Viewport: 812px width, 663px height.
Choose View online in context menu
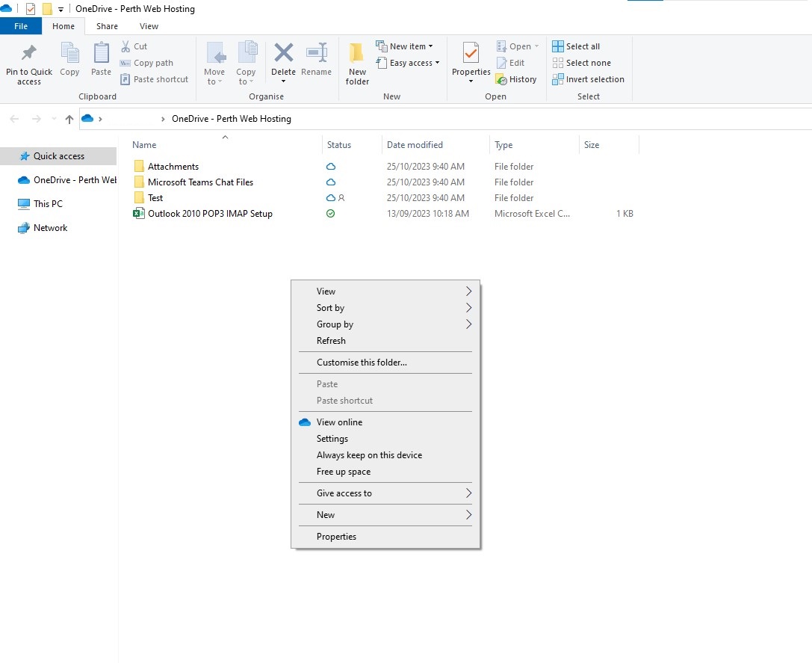coord(385,422)
